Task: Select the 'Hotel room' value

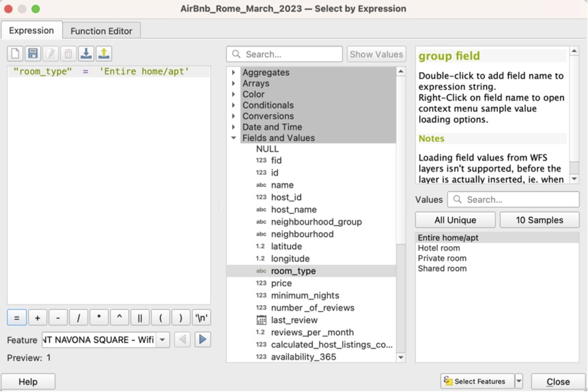Action: click(x=497, y=248)
